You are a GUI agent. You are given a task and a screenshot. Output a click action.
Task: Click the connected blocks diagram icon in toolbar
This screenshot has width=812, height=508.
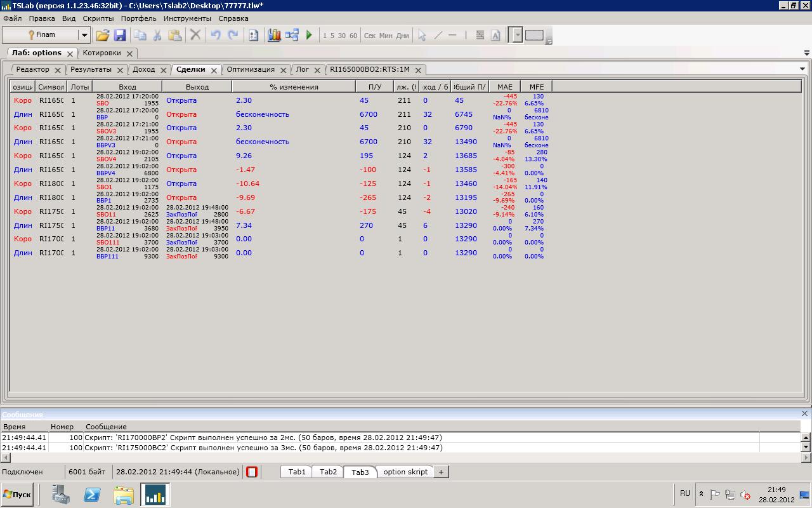click(x=292, y=36)
